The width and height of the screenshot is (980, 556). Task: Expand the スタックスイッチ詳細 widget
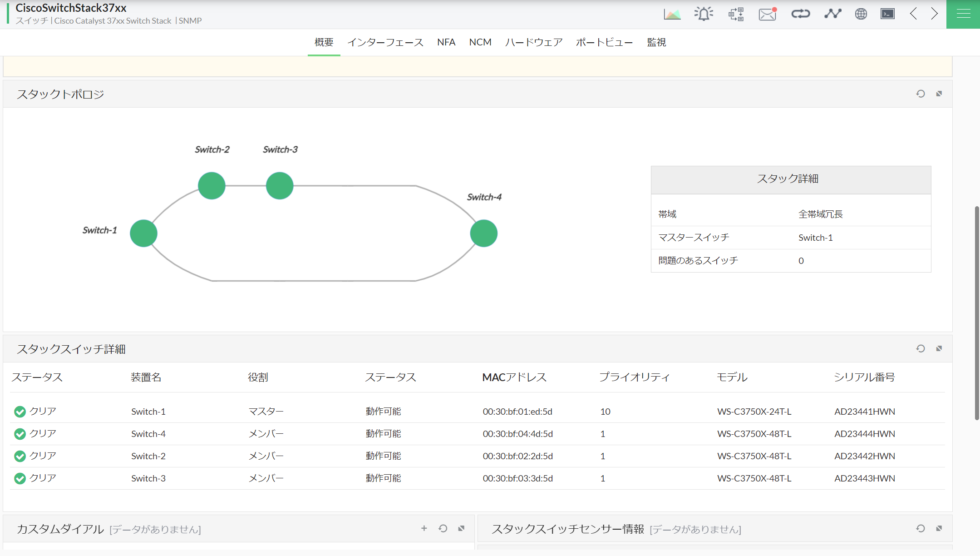coord(939,349)
